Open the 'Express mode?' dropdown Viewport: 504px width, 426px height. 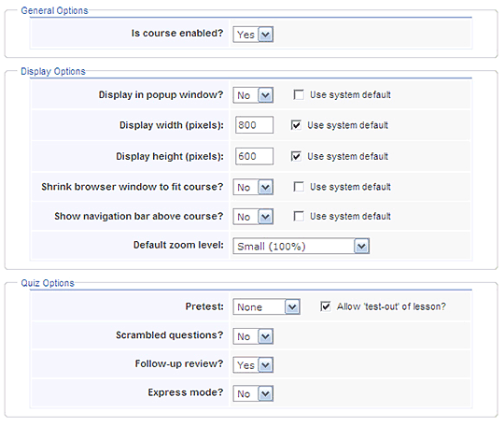click(x=253, y=394)
